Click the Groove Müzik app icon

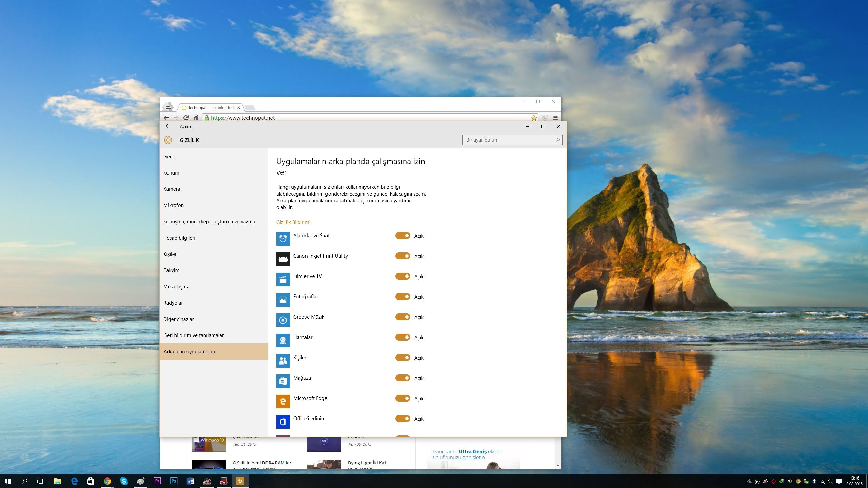pos(283,320)
